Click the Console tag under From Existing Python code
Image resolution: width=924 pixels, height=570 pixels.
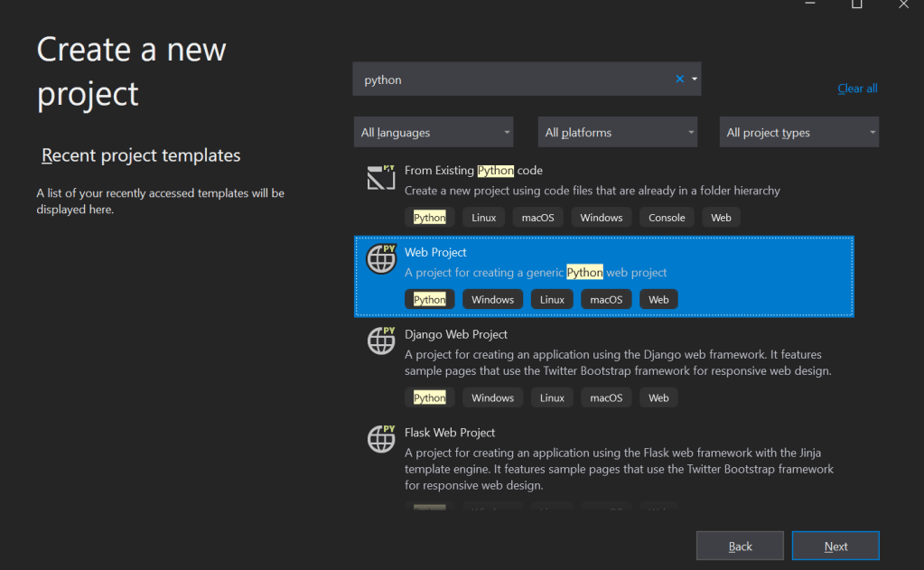pyautogui.click(x=667, y=218)
